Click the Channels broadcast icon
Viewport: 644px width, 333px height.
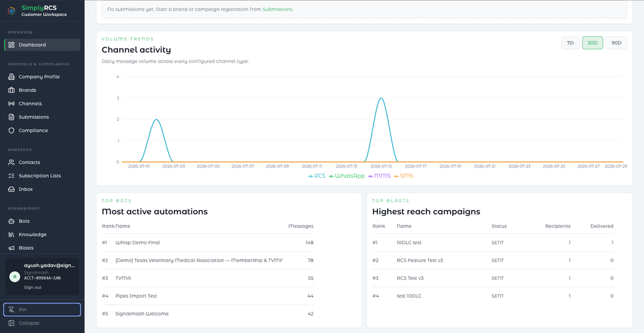click(12, 104)
